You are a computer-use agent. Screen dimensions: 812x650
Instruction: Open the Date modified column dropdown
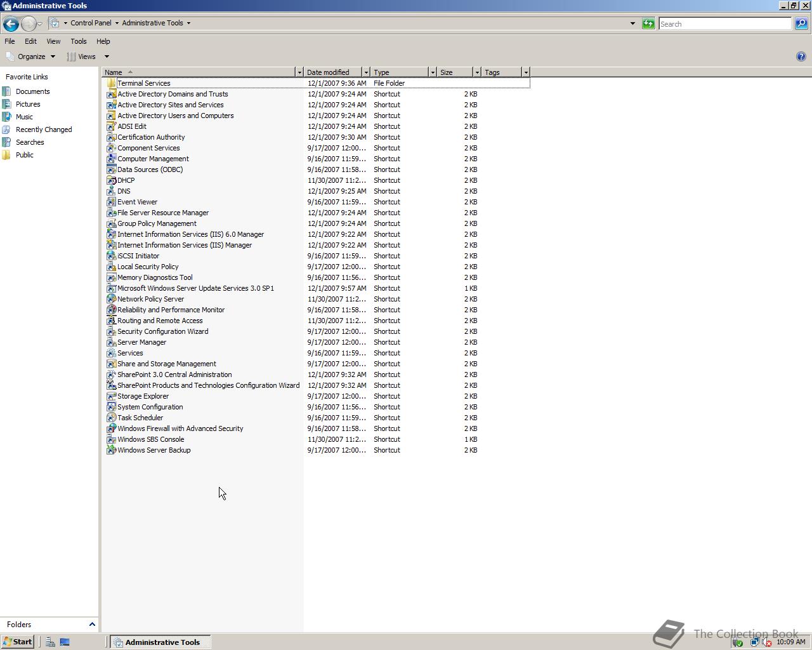366,72
